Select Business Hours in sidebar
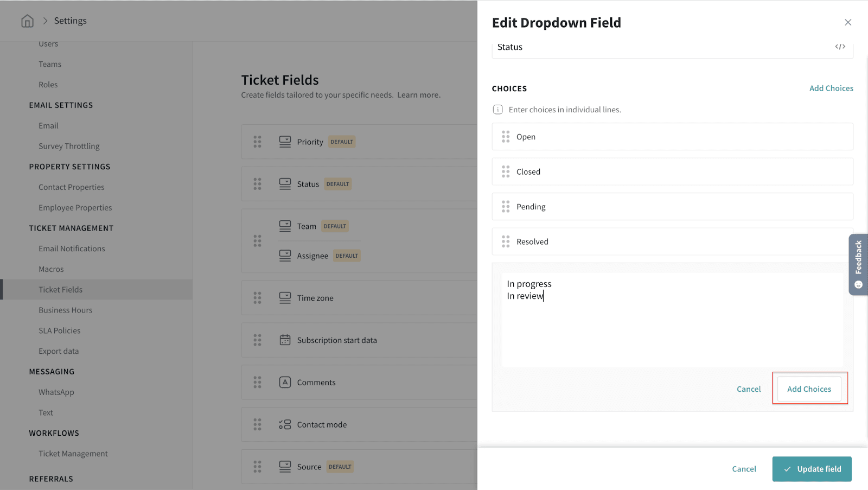 coord(66,310)
